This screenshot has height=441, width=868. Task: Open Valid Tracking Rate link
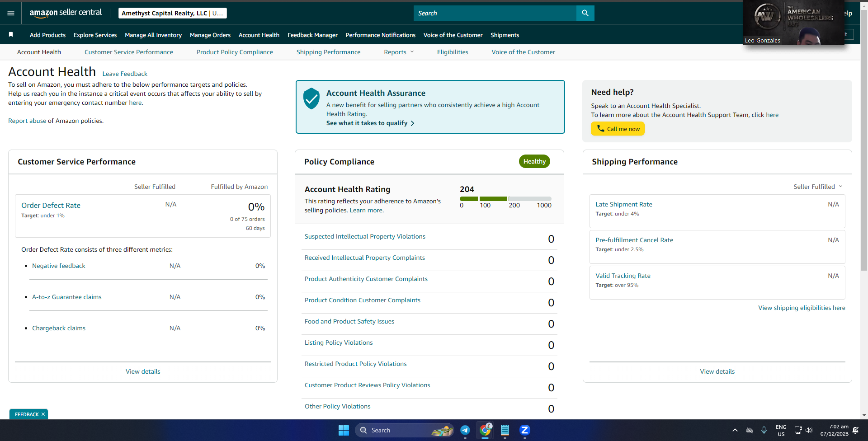[623, 276]
